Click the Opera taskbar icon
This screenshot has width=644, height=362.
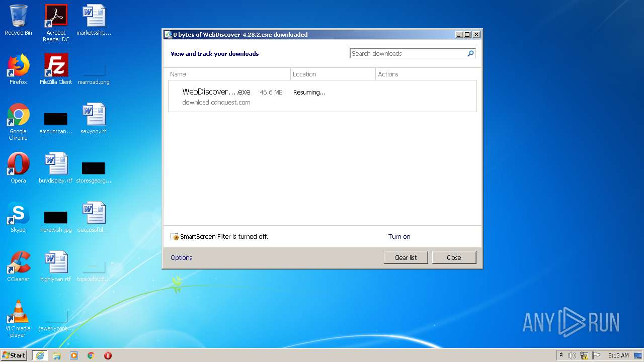point(108,355)
